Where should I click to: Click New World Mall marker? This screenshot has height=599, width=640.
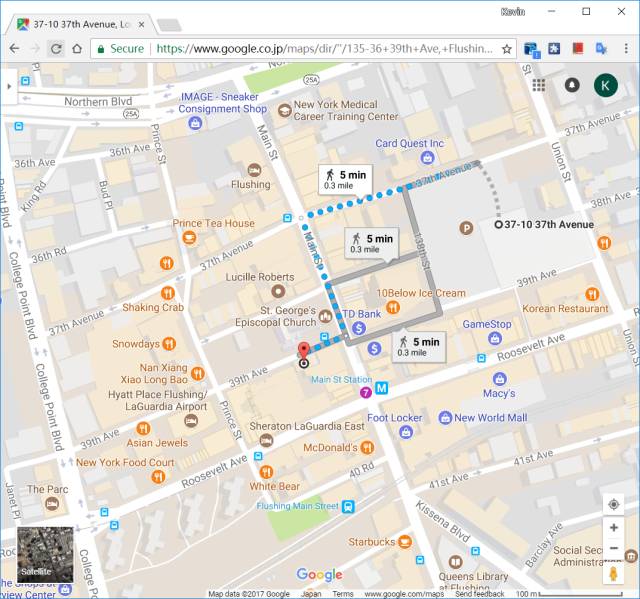[x=445, y=418]
